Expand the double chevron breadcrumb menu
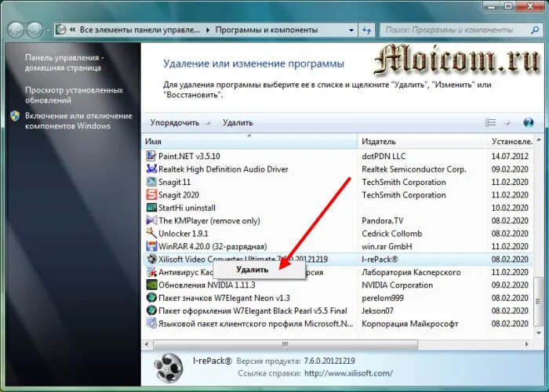549x392 pixels. point(72,30)
